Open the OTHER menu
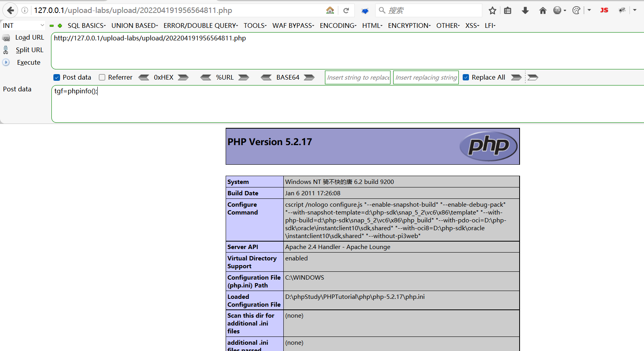The width and height of the screenshot is (644, 351). [448, 25]
